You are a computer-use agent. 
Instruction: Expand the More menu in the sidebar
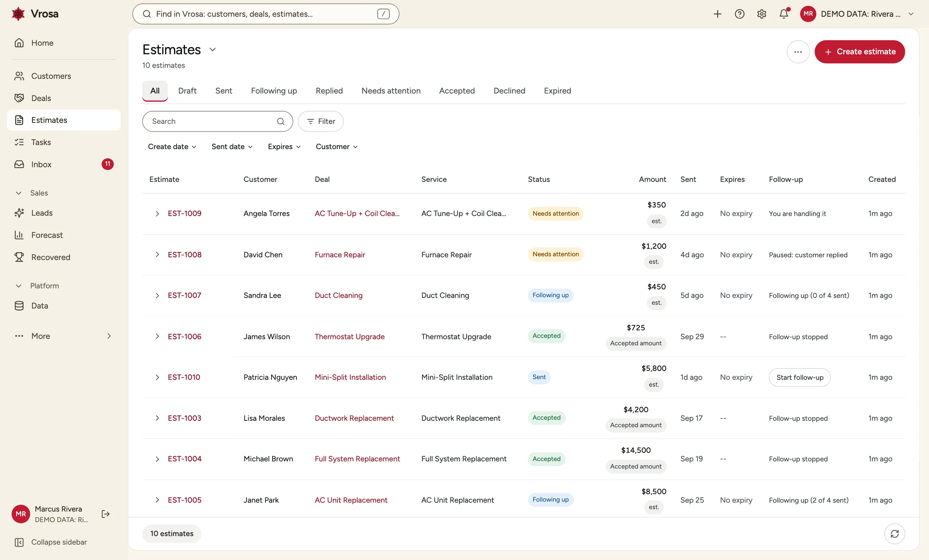pyautogui.click(x=64, y=336)
